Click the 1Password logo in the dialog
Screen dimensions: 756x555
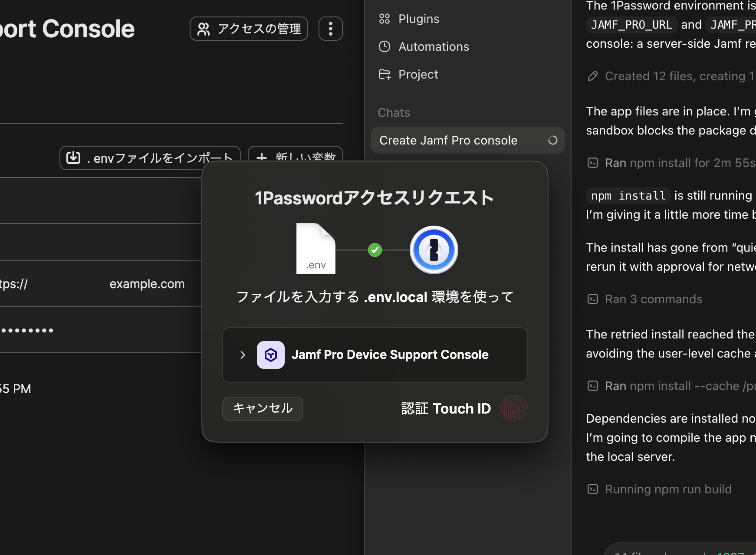[x=434, y=250]
